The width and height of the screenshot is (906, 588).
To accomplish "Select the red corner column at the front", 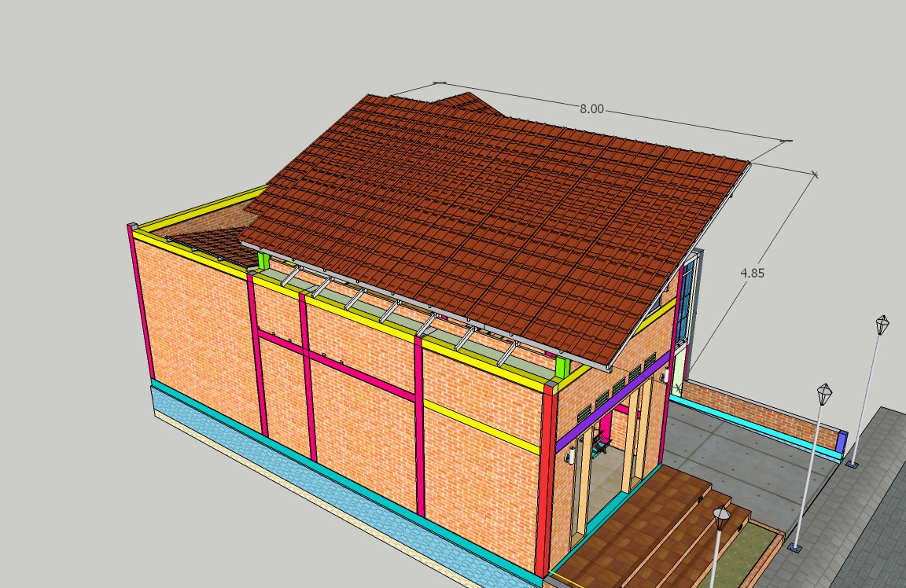I will coord(546,480).
